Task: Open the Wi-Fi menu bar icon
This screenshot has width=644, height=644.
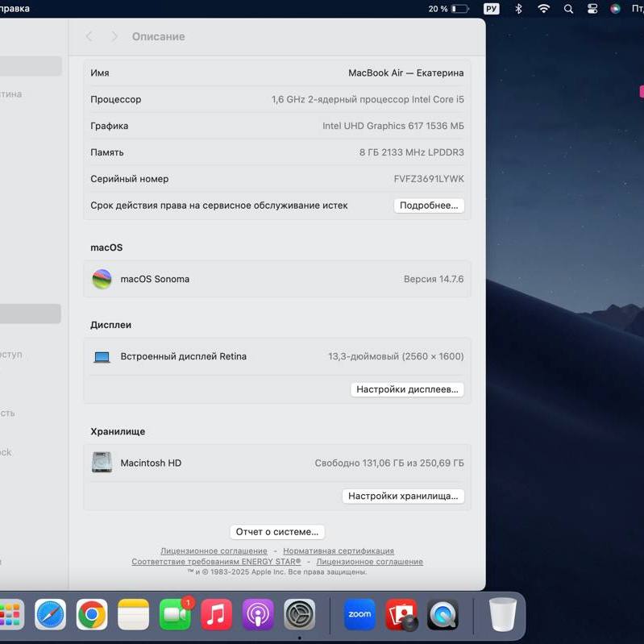Action: click(544, 9)
